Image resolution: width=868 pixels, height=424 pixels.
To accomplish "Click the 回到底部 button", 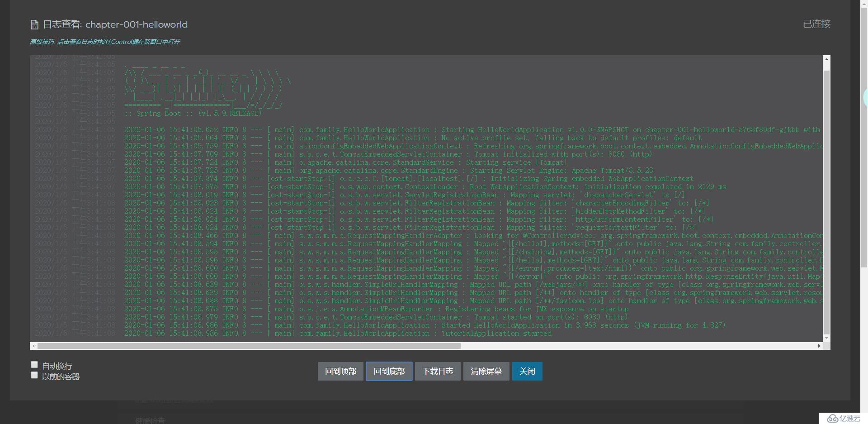I will pos(389,371).
